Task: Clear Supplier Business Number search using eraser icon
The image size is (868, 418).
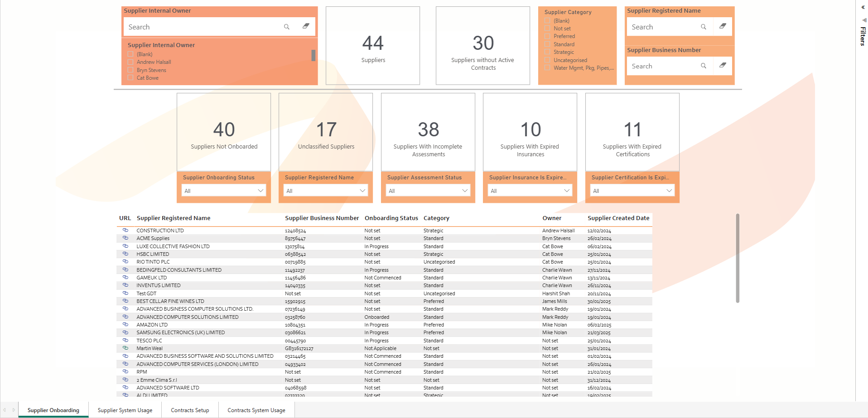Action: point(723,65)
